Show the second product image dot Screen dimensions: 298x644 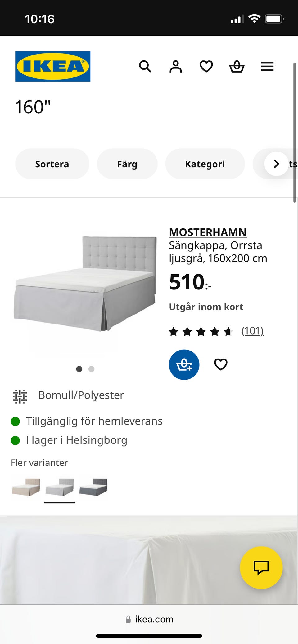click(91, 369)
